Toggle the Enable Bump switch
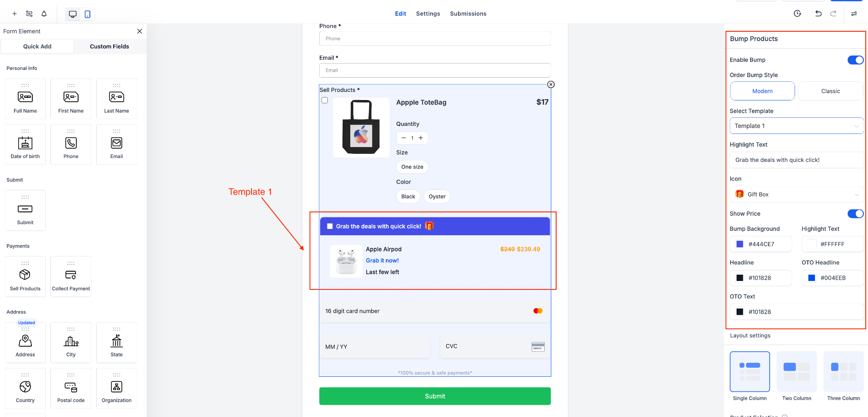The width and height of the screenshot is (868, 417). (x=855, y=60)
